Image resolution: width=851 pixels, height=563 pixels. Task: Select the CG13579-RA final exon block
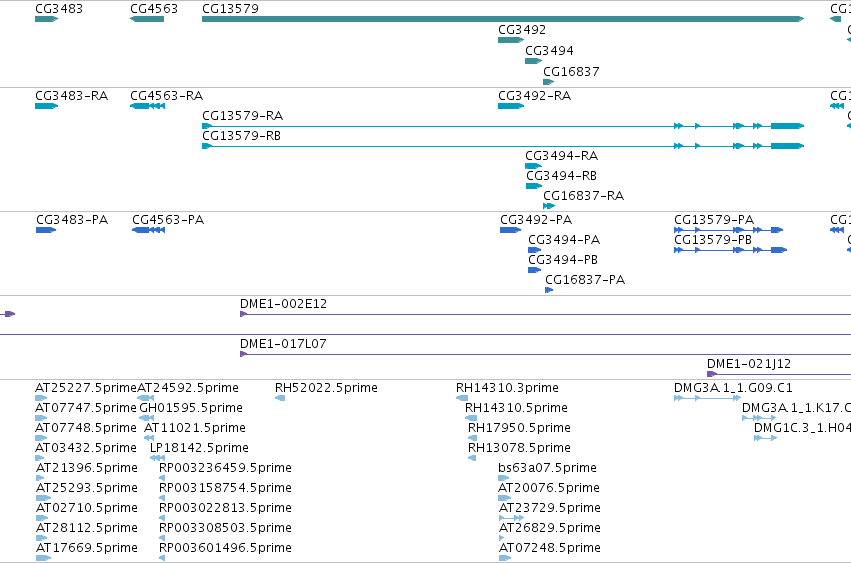(x=788, y=126)
